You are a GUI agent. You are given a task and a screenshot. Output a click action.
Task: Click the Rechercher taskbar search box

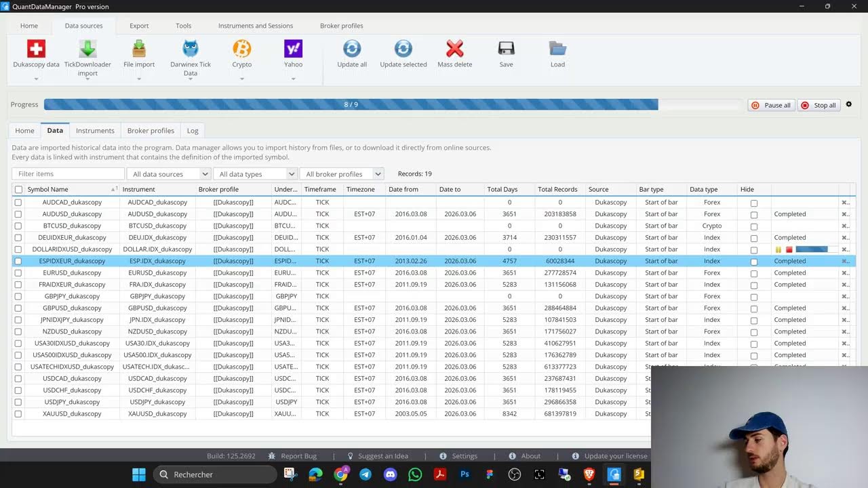(216, 474)
